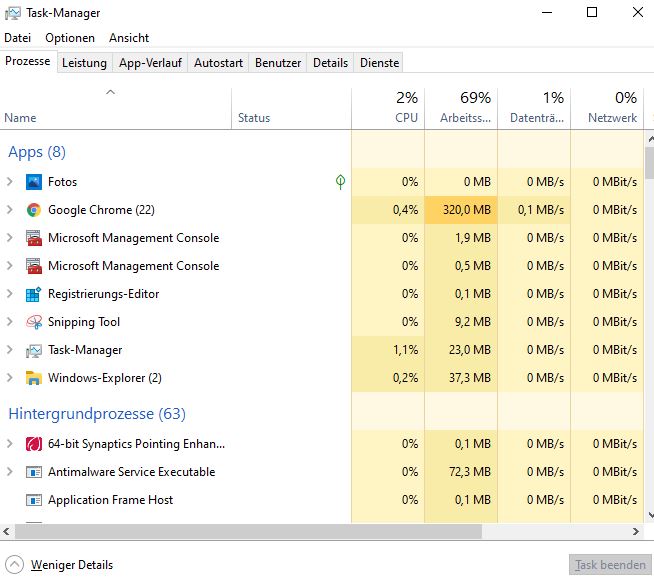Click horizontal scrollbar right arrow
654x579 pixels.
click(x=636, y=531)
